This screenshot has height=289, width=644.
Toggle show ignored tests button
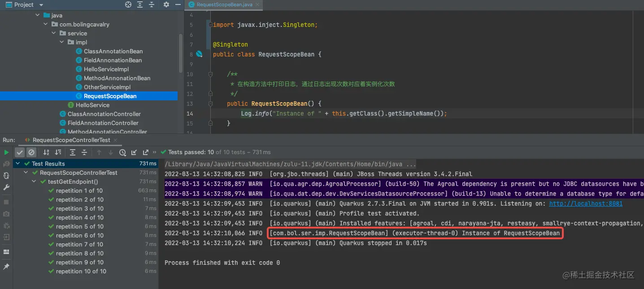click(x=31, y=152)
